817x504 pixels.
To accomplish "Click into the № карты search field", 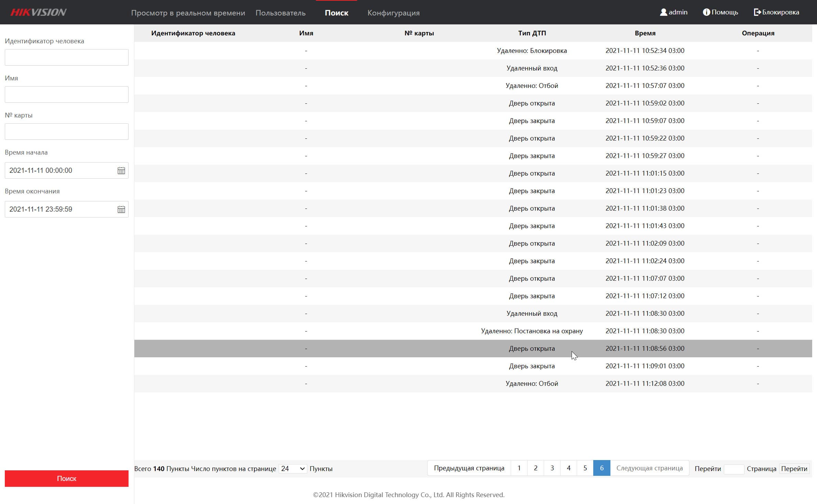I will (67, 132).
